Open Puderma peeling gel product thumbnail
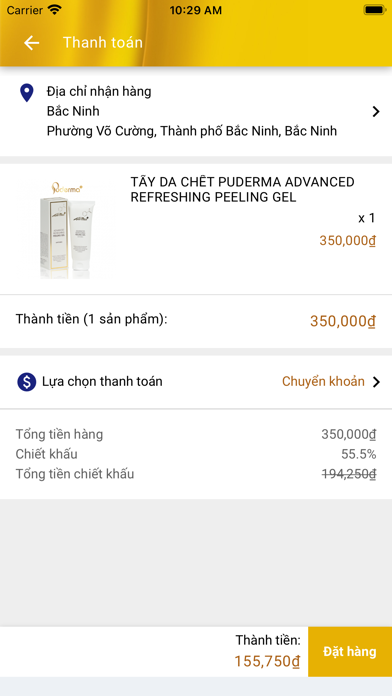Image resolution: width=392 pixels, height=696 pixels. [69, 229]
